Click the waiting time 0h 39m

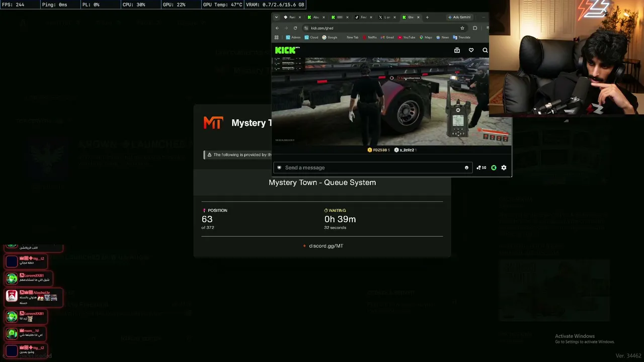[x=340, y=219]
